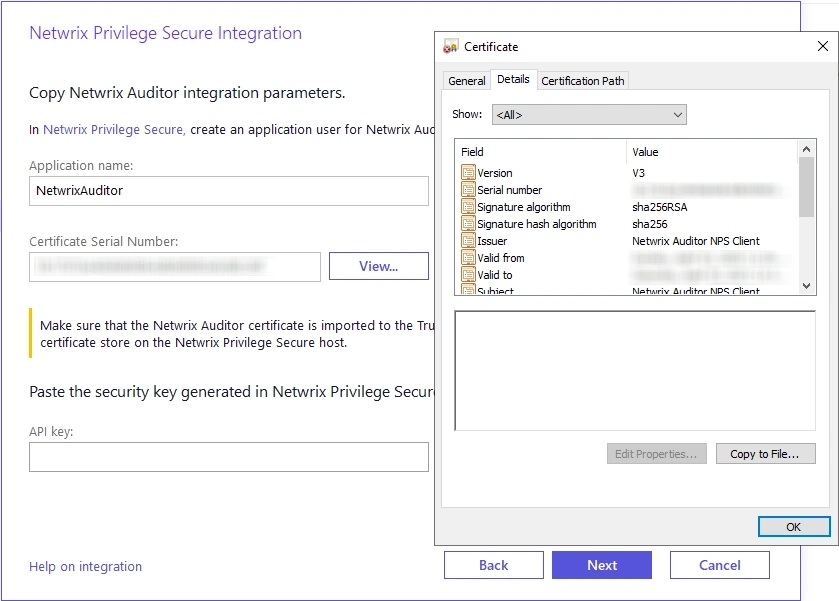Click OK to close the Certificate dialog
839x601 pixels.
pyautogui.click(x=793, y=526)
